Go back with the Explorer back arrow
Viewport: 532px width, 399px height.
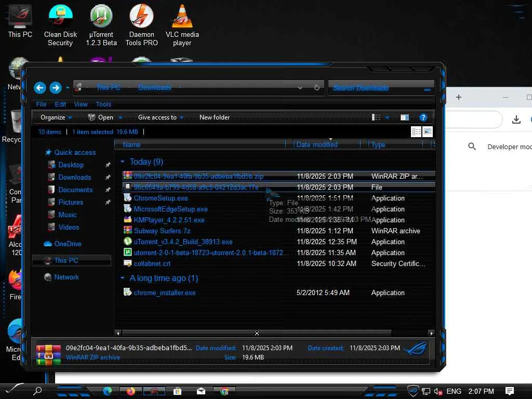tap(40, 88)
